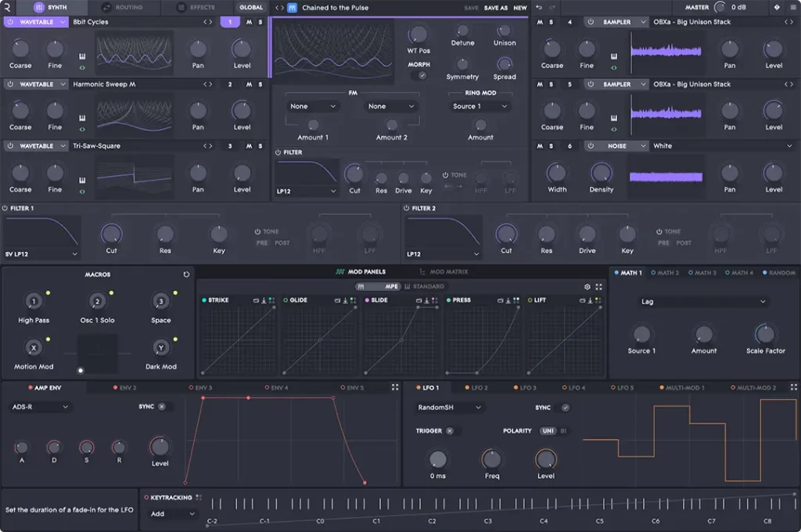Open the hamburger menu at top right
The image size is (801, 532).
coord(793,8)
